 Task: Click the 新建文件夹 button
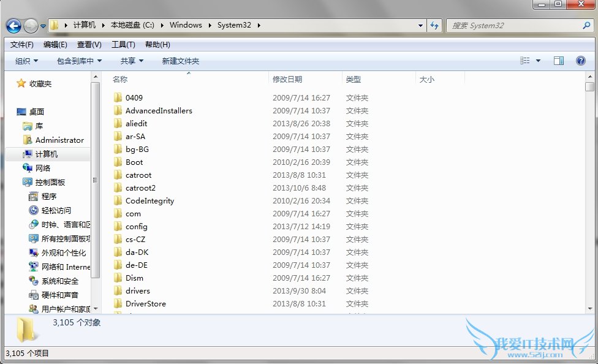click(x=180, y=61)
